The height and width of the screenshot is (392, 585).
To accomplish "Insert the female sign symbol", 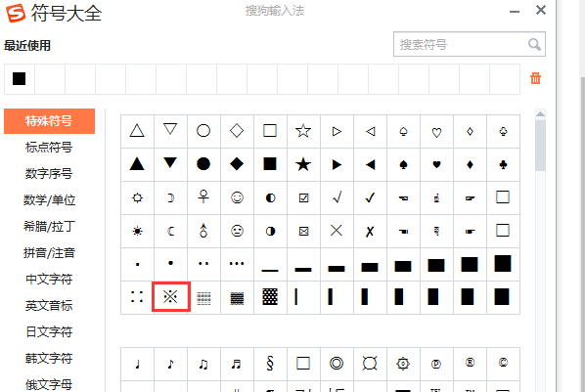I will click(203, 196).
